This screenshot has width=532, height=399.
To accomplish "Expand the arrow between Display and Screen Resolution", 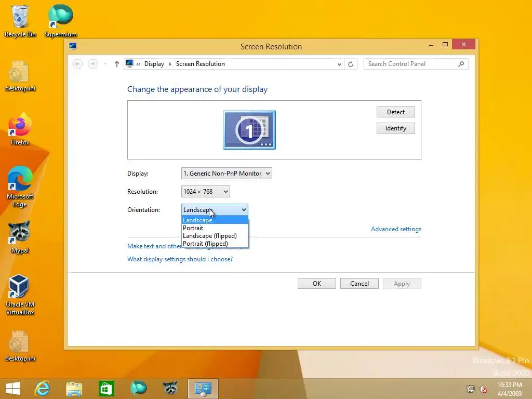I will tap(170, 64).
